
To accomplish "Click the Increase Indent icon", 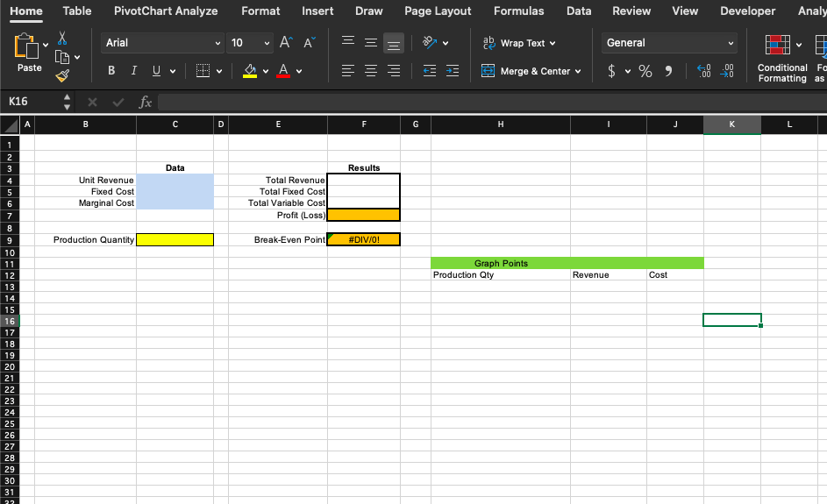I will (x=453, y=71).
